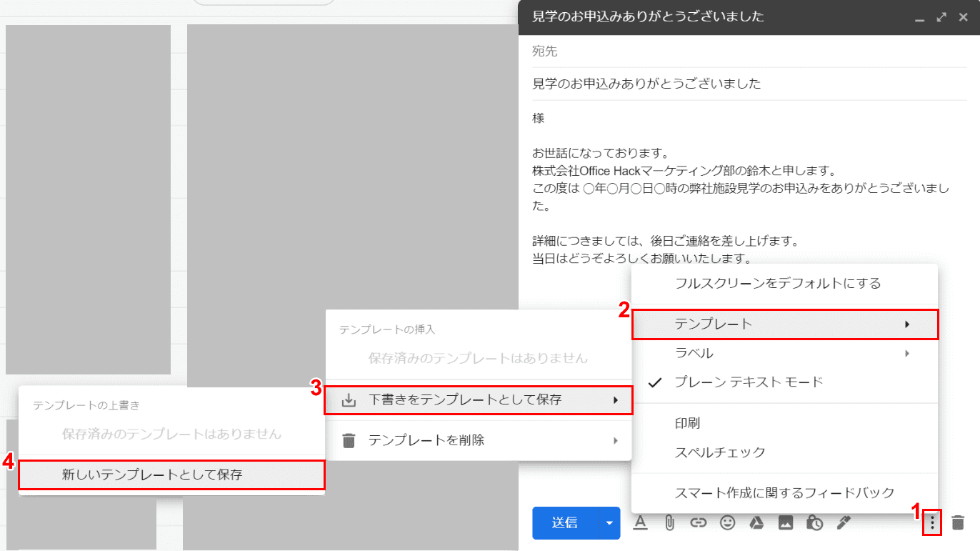Open more options three-dot icon

point(932,523)
